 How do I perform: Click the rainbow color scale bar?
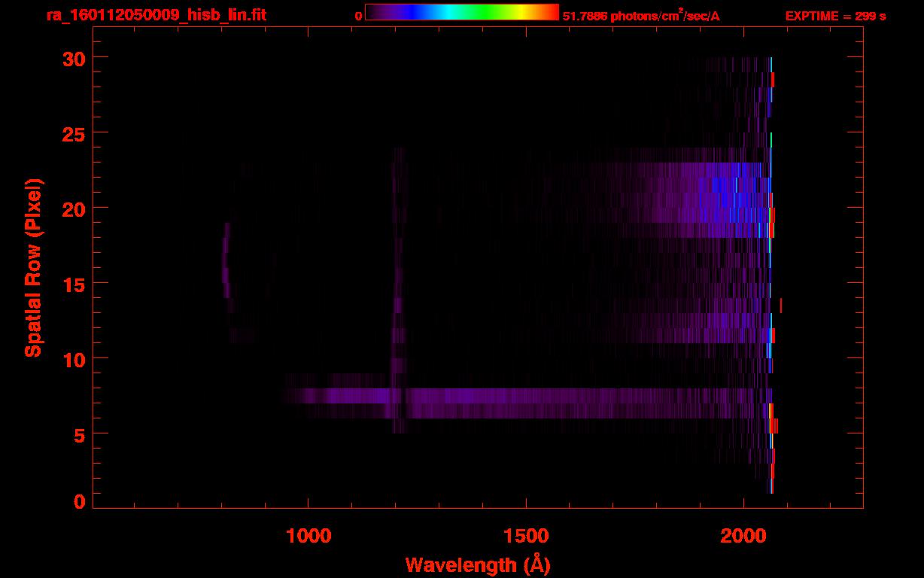tap(462, 13)
